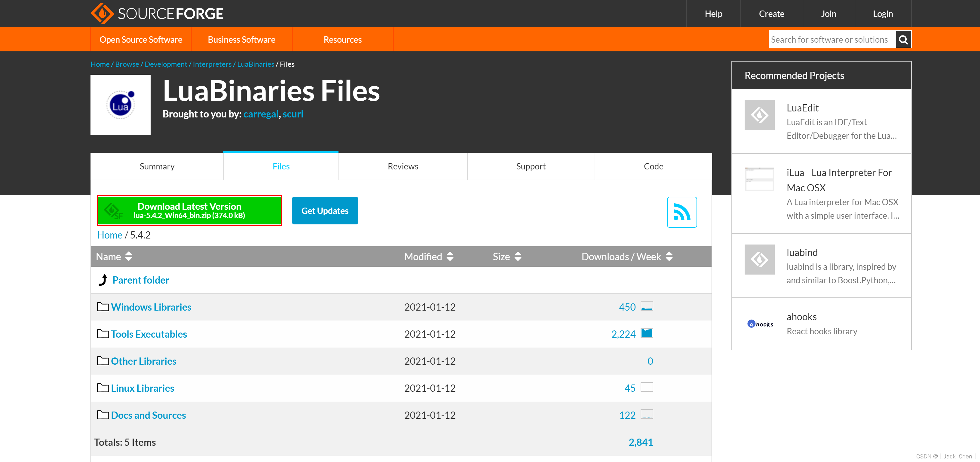Click Browse in the breadcrumb

tap(127, 64)
